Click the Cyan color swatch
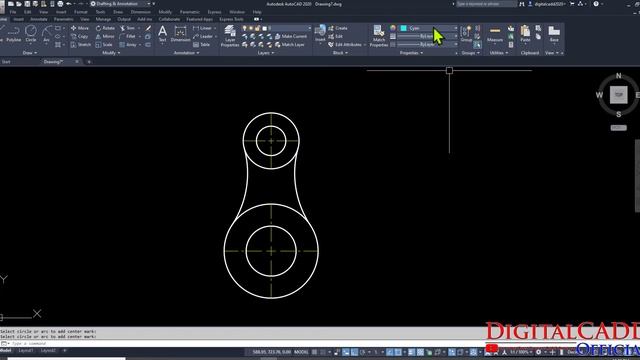 coord(403,28)
